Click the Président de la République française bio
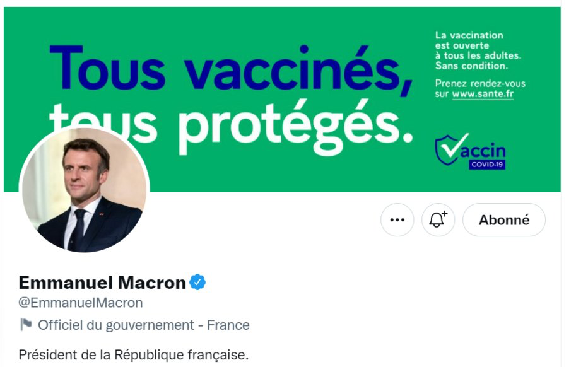The width and height of the screenshot is (588, 367). coord(134,354)
